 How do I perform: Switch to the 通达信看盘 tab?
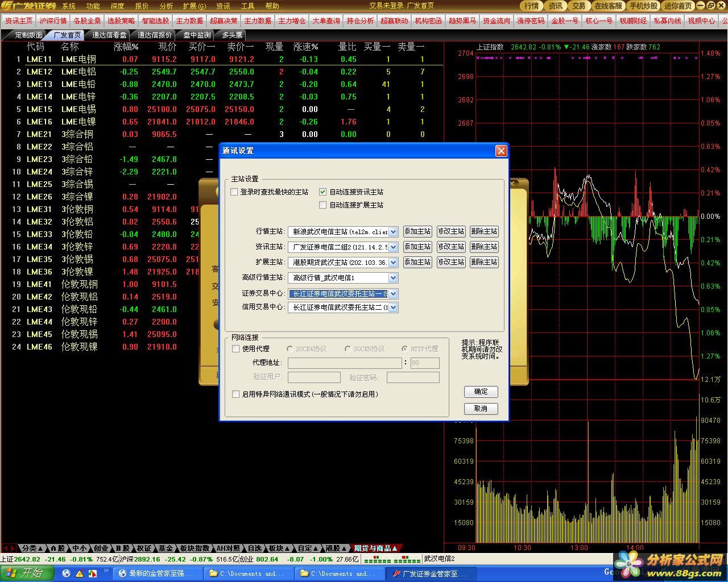(x=109, y=35)
